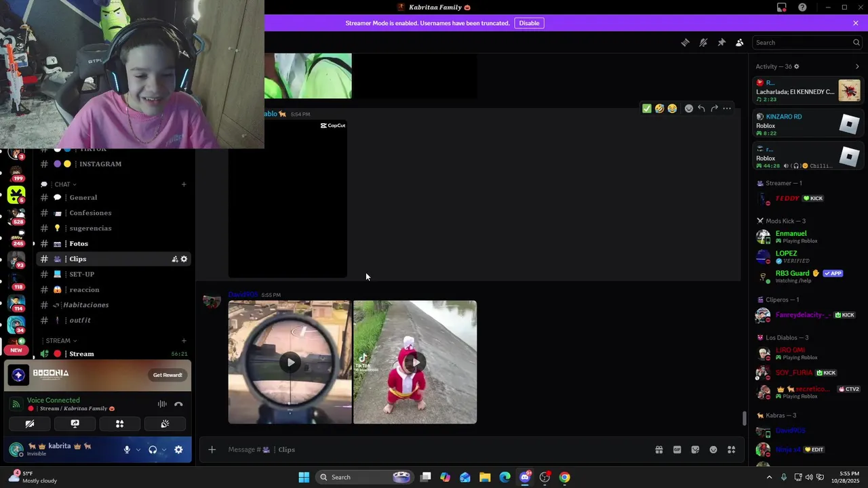Open RB3 Guard bot profile

coord(807,276)
